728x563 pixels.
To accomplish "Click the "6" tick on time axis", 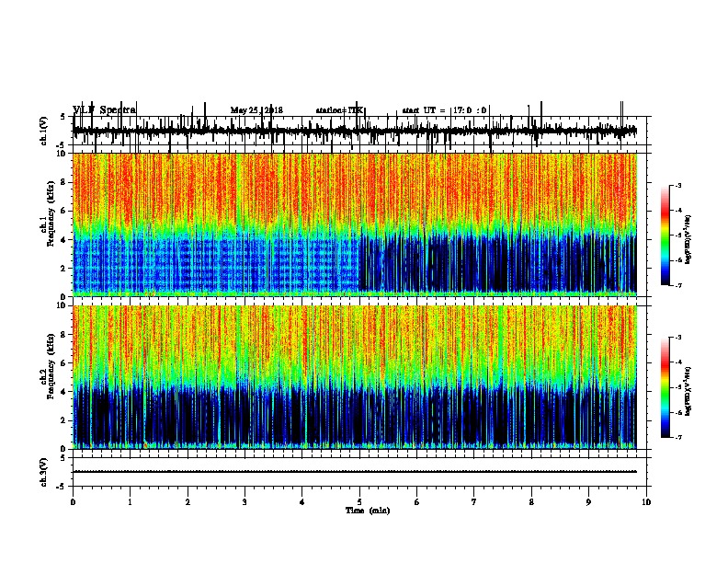I will pyautogui.click(x=417, y=502).
